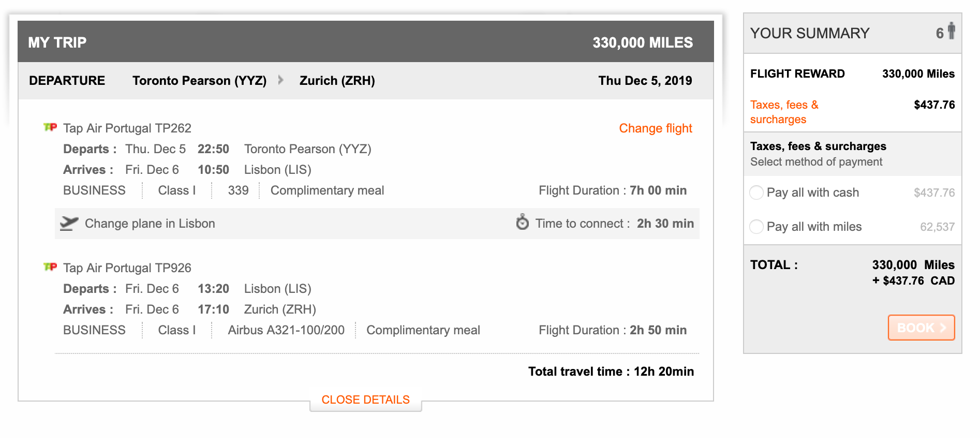
Task: Select Pay all with cash option
Action: click(756, 193)
